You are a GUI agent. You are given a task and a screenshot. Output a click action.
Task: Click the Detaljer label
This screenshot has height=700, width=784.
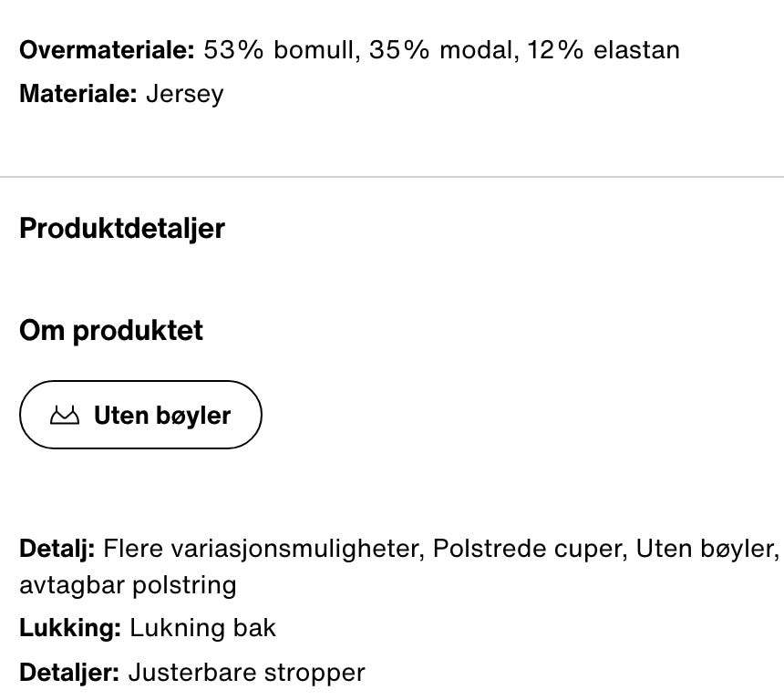tap(69, 673)
